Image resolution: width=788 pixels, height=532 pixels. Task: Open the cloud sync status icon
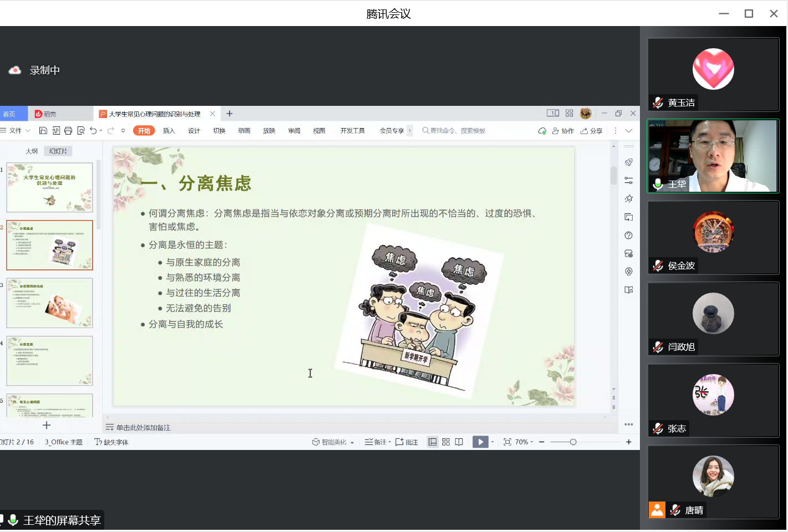coord(542,131)
